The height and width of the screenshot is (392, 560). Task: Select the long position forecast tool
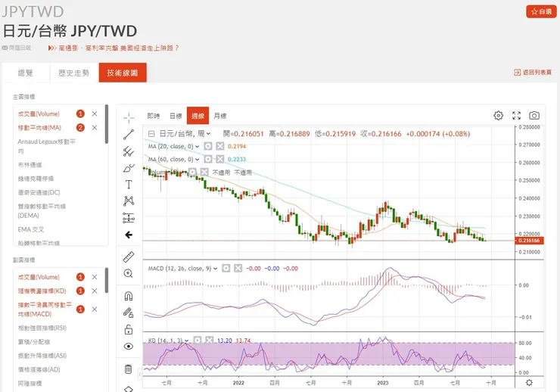[x=129, y=218]
